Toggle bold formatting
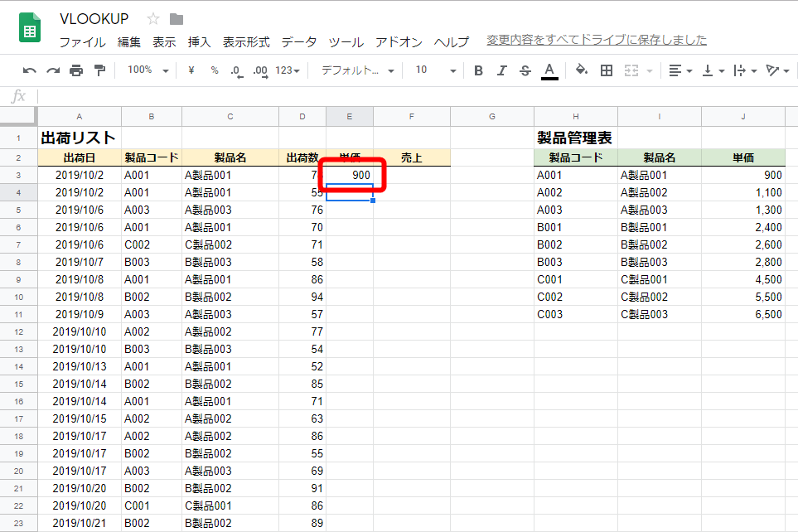This screenshot has width=798, height=532. (478, 70)
